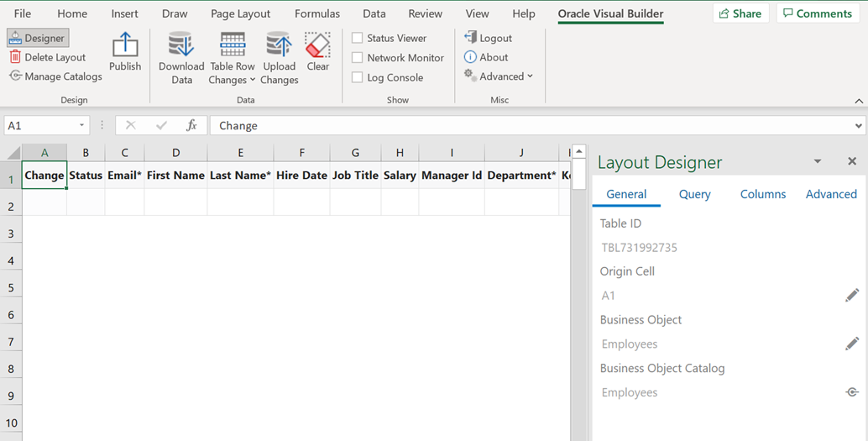Open the Name Box dropdown
The image size is (868, 441).
[81, 125]
